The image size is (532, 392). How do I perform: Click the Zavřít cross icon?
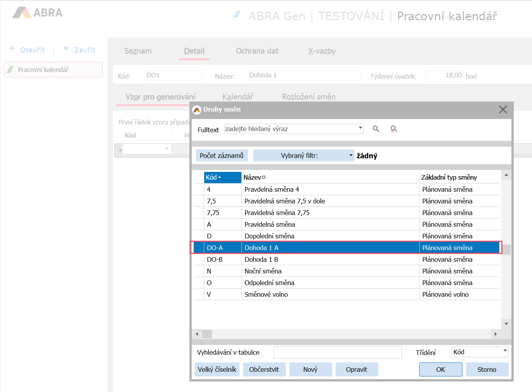(66, 49)
